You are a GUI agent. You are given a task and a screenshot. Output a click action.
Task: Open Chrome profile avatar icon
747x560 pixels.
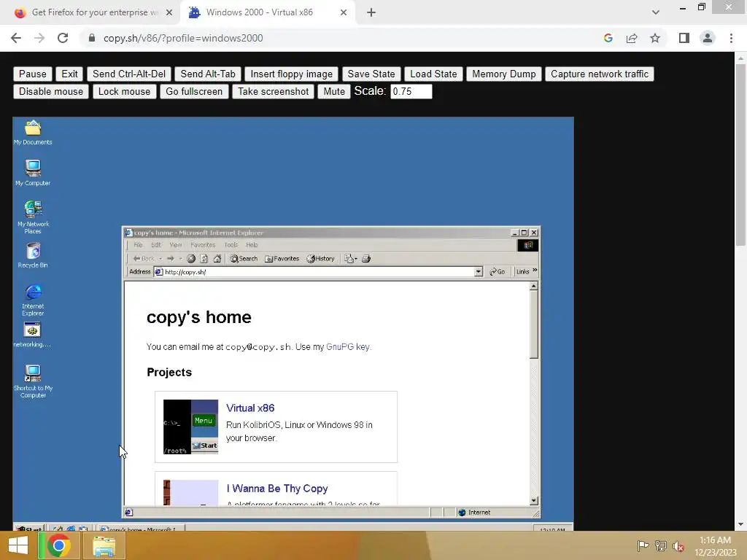click(x=708, y=38)
